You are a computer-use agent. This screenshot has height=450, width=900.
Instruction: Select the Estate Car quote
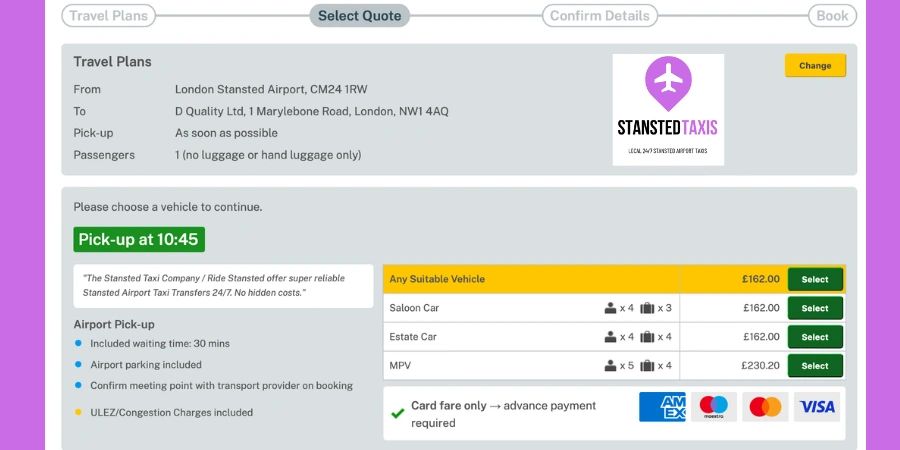815,337
